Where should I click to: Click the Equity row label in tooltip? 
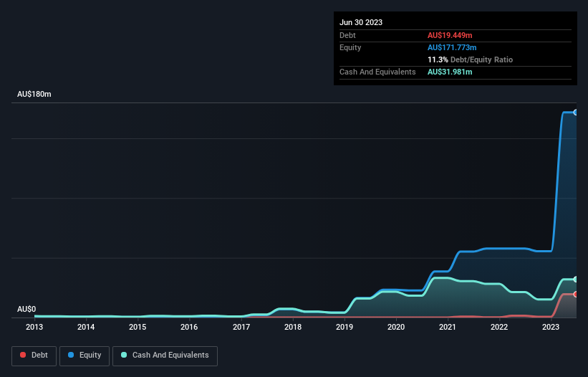[x=350, y=47]
